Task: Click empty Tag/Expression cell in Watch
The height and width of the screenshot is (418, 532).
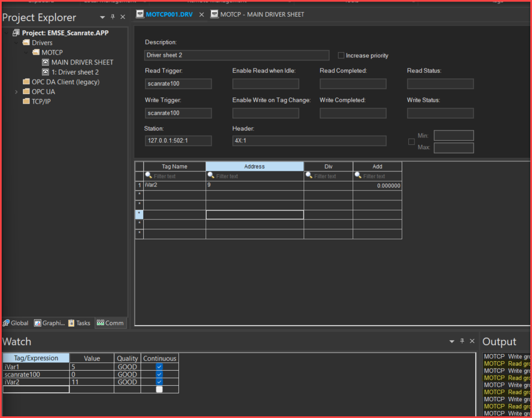Action: tap(36, 390)
